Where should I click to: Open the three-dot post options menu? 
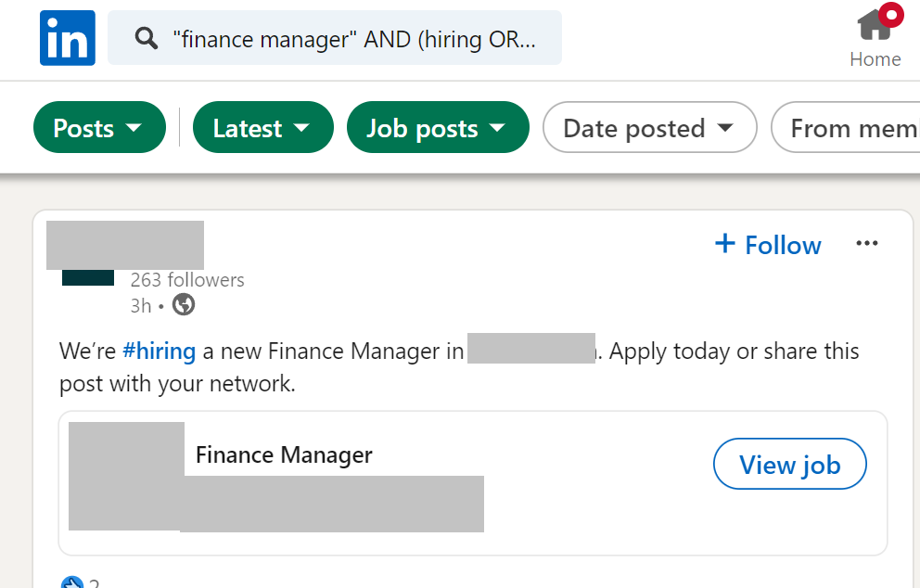coord(867,243)
